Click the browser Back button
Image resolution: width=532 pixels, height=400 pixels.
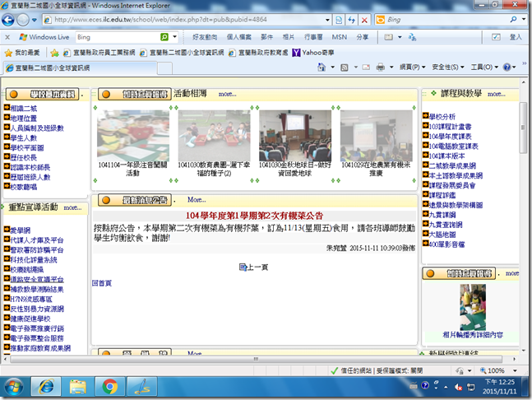10,19
